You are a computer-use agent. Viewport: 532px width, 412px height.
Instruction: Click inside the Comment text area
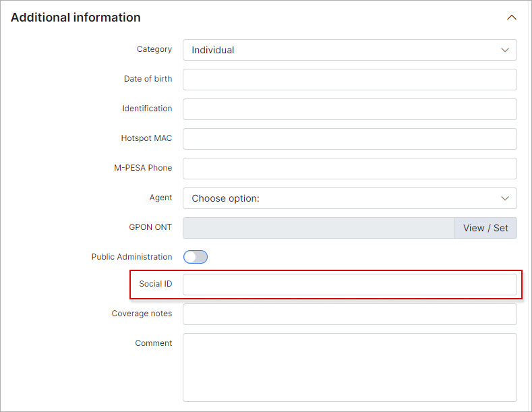click(349, 367)
